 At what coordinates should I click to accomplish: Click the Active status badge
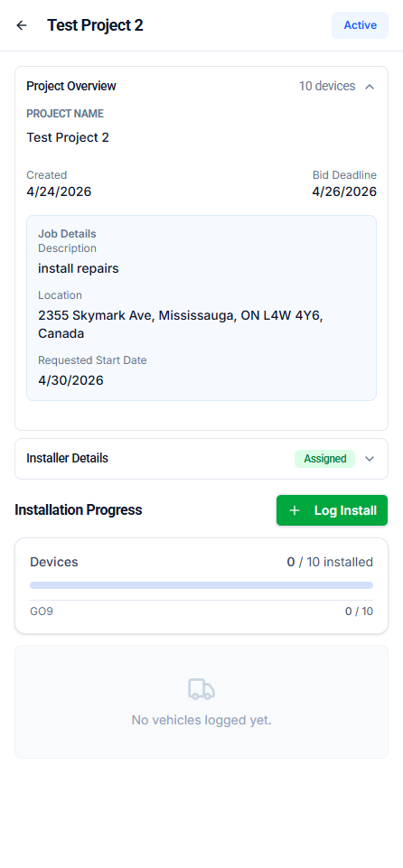[x=360, y=25]
